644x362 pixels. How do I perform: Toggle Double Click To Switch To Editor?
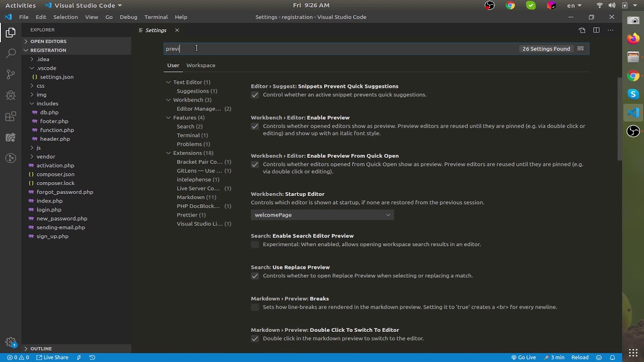click(x=255, y=339)
